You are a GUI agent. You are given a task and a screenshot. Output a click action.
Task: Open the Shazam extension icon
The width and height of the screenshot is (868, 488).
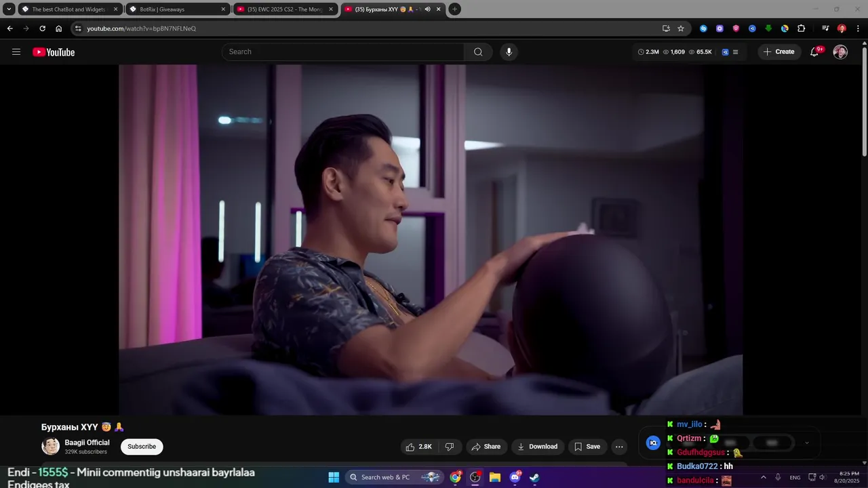[x=703, y=28]
